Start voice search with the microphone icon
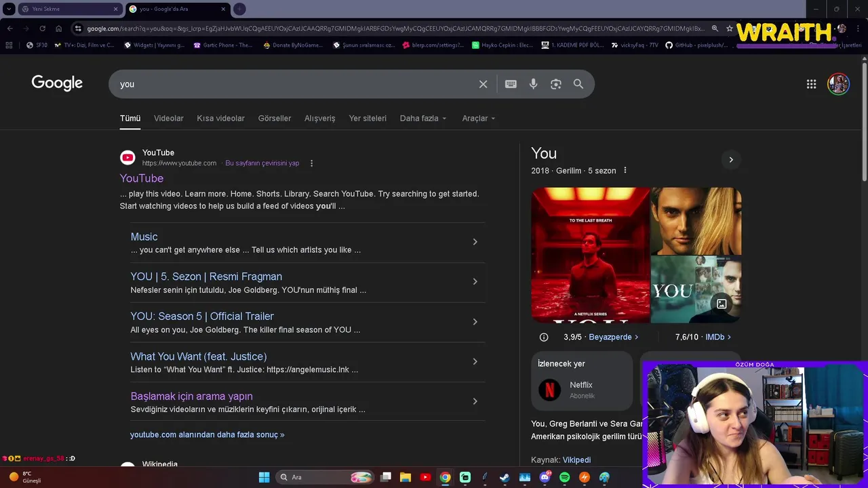Screen dimensions: 868x488 coord(534,84)
